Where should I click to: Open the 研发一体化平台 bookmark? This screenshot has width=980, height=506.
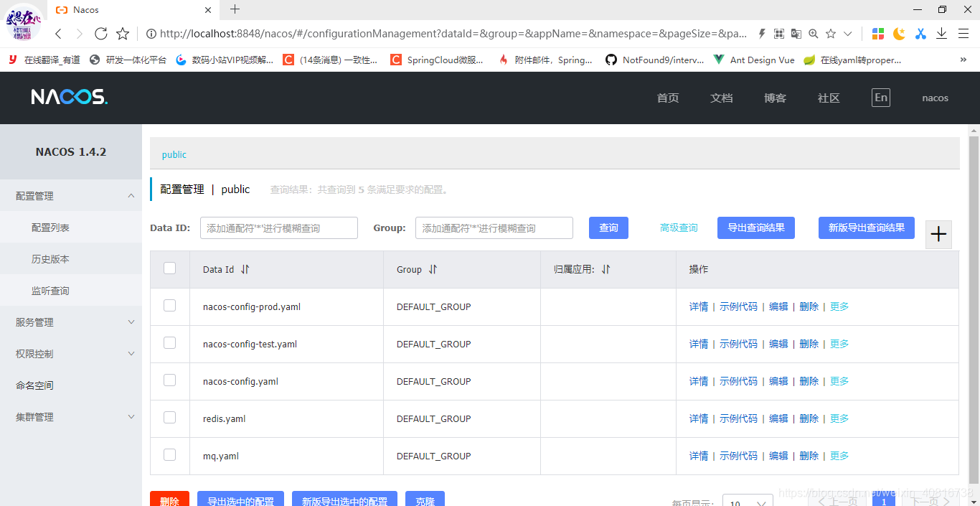128,60
